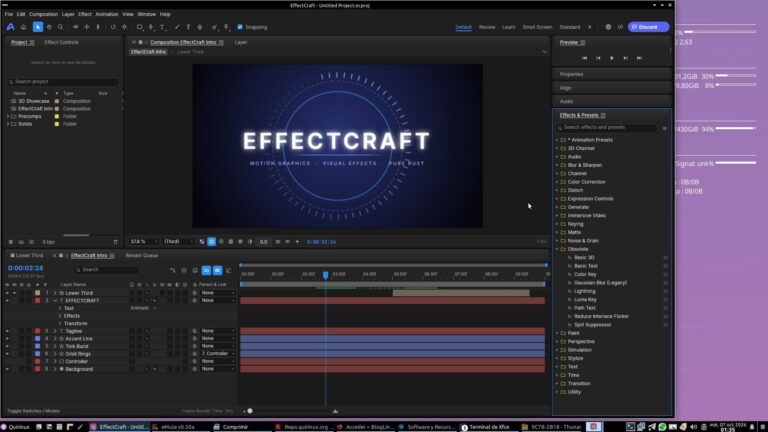This screenshot has height=432, width=768.
Task: Jump to last frame in Preview
Action: 639,58
